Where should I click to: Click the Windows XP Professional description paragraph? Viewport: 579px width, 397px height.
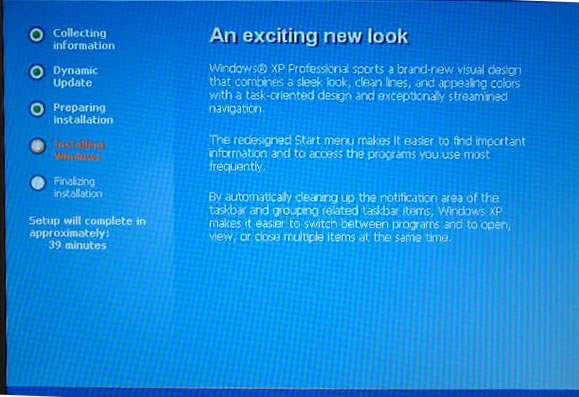click(365, 89)
